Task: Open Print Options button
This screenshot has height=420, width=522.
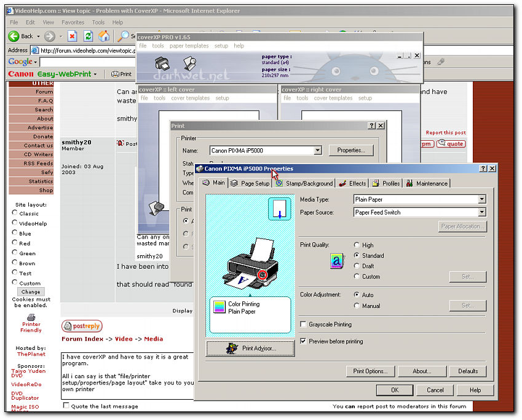Action: tap(370, 371)
